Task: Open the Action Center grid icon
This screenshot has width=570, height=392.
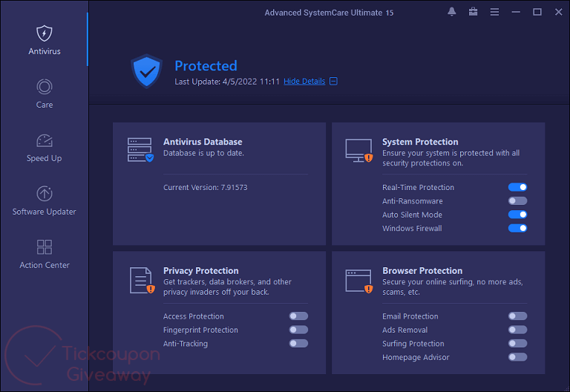Action: (45, 247)
